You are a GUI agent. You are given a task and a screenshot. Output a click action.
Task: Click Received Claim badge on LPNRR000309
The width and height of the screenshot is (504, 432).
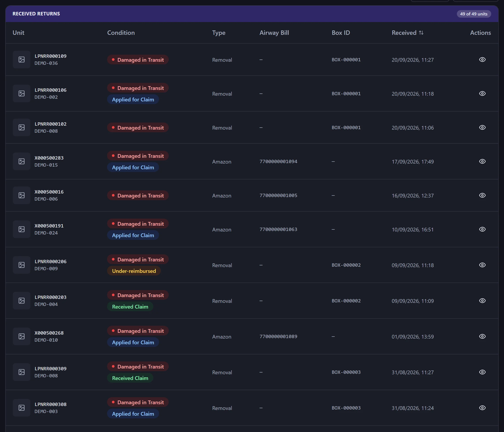click(130, 378)
